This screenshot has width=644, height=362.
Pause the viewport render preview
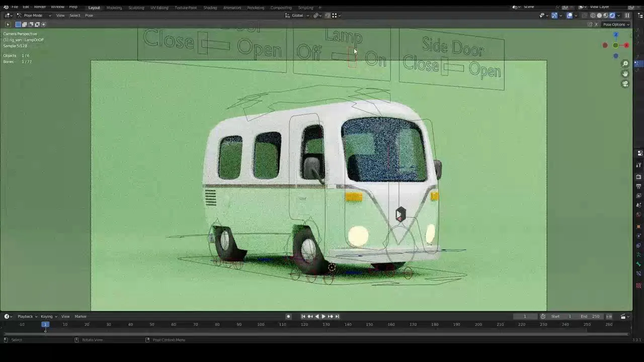627,16
